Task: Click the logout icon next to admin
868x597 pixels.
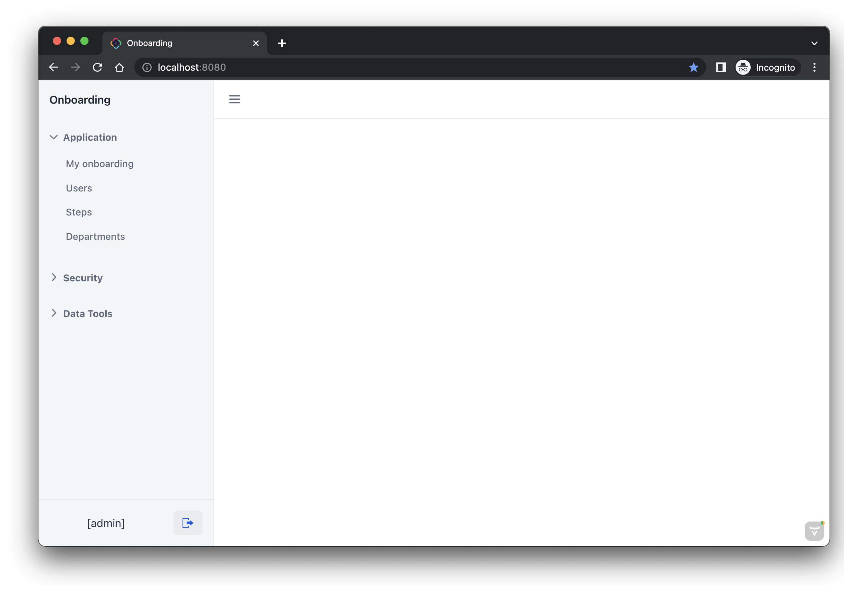Action: click(x=188, y=523)
